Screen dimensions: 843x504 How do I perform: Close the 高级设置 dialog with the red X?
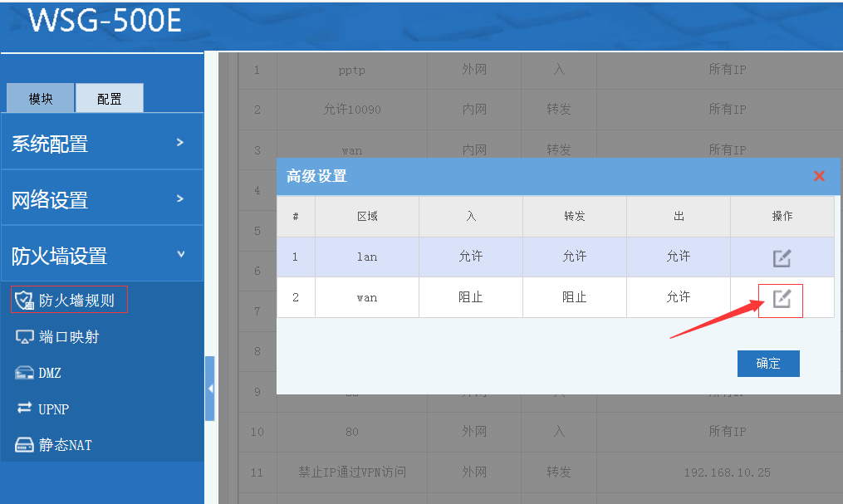[x=819, y=176]
